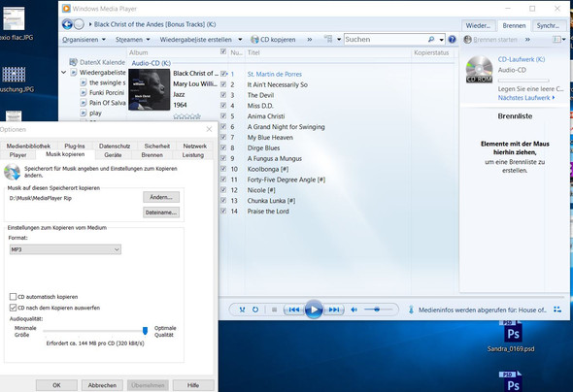
Task: Click the Brennen starten disc icon
Action: 467,40
